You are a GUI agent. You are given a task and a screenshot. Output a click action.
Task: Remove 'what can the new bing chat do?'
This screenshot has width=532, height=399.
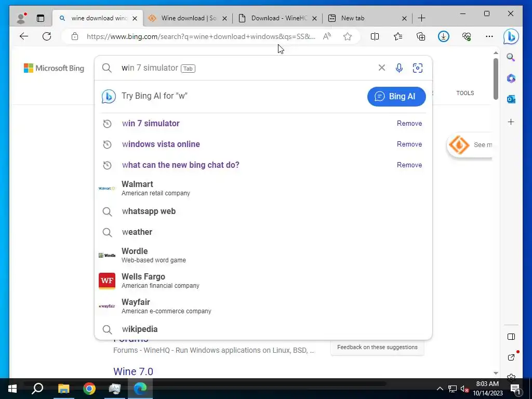pos(409,165)
